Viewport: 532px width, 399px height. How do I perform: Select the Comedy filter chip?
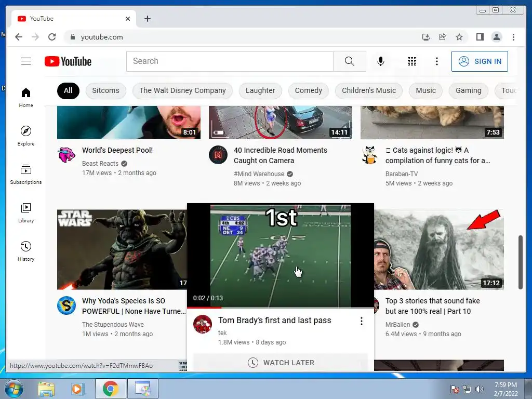[309, 90]
